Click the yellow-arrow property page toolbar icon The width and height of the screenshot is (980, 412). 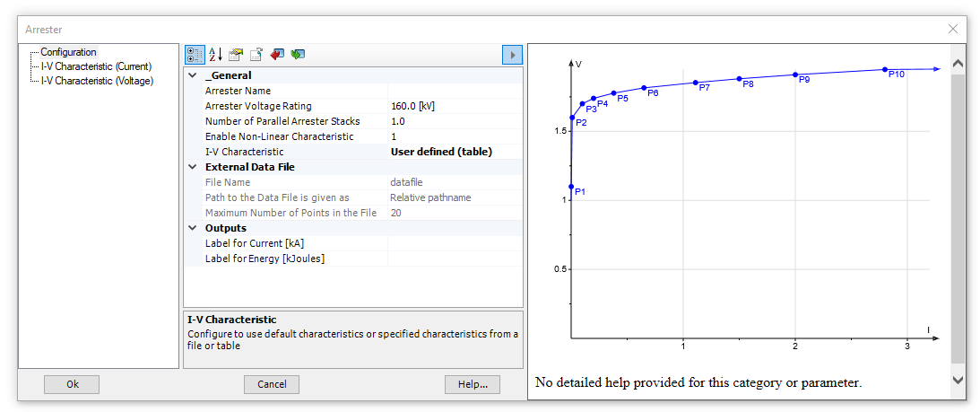236,55
